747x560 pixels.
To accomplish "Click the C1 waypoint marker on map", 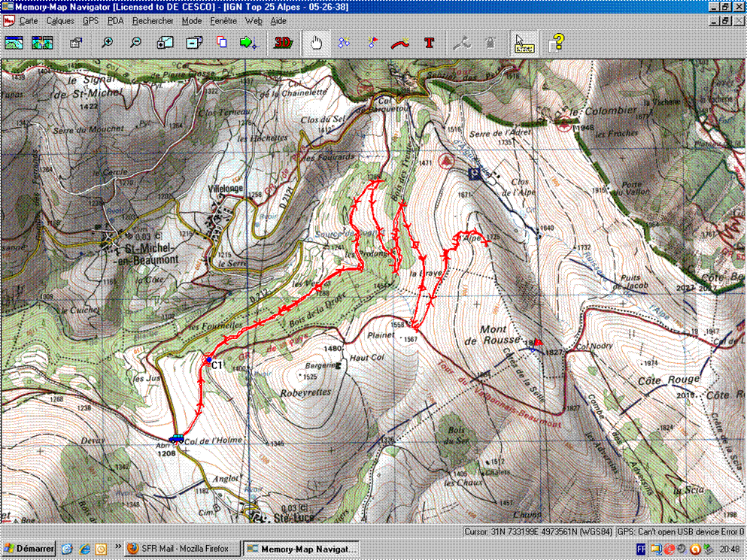I will coord(208,360).
